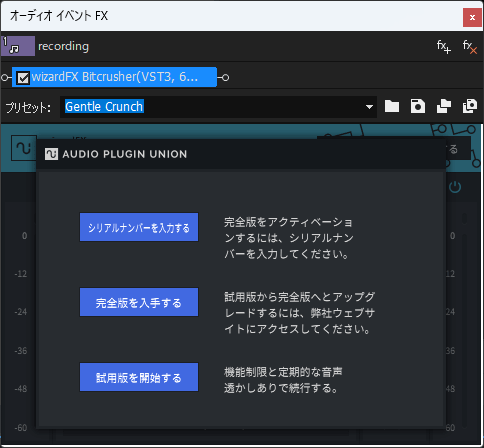Disable the wizardFX Bitcrusher checkbox
This screenshot has width=484, height=448.
[23, 78]
